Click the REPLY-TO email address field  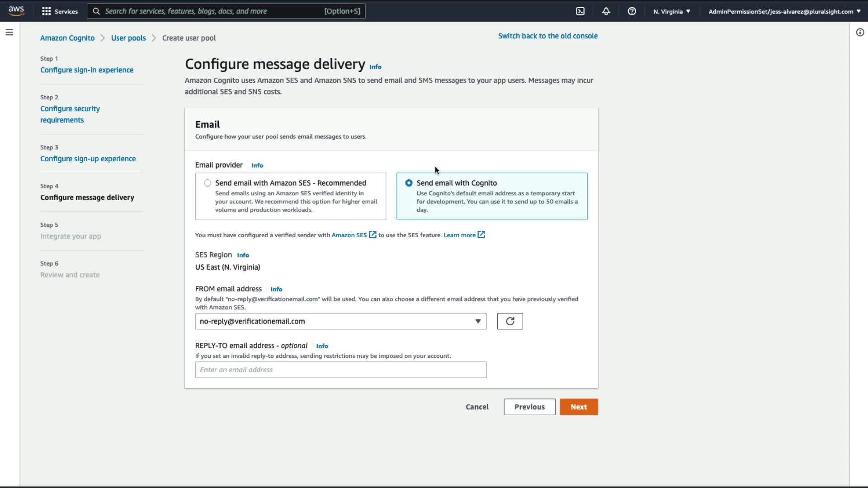click(x=340, y=370)
